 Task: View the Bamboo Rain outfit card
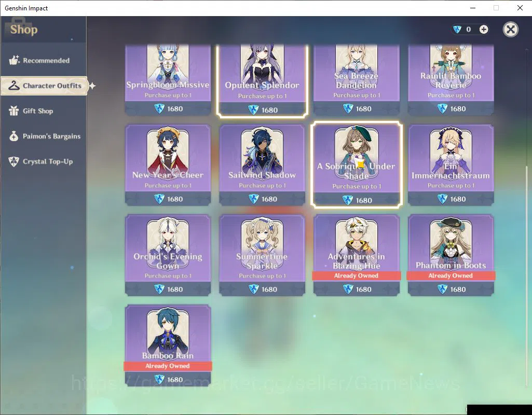pos(168,345)
